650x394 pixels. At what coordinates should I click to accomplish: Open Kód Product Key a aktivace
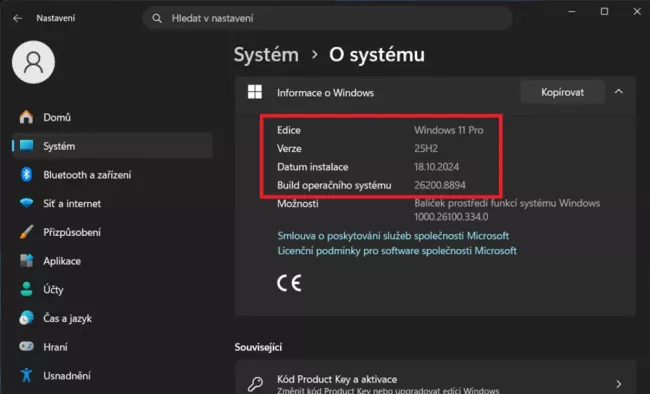(x=435, y=377)
